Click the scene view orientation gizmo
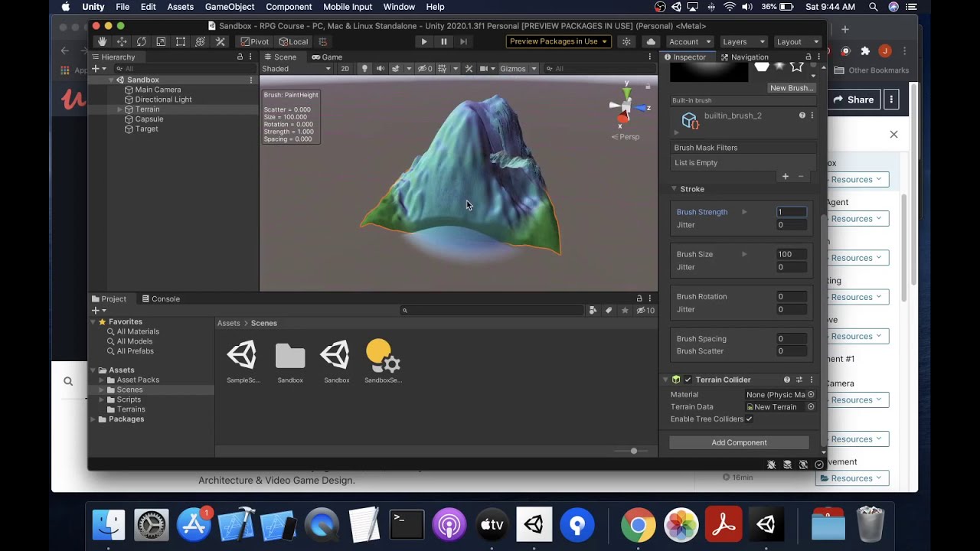Image resolution: width=980 pixels, height=551 pixels. (627, 108)
